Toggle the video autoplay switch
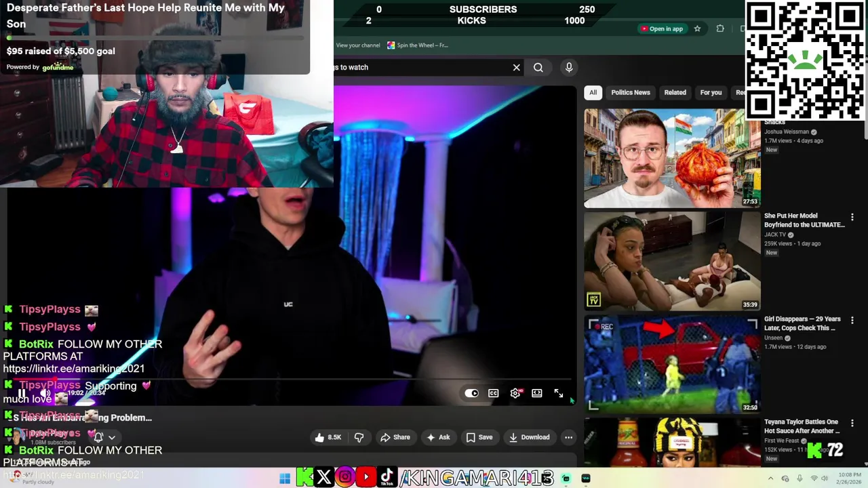Image resolution: width=868 pixels, height=488 pixels. [x=471, y=393]
